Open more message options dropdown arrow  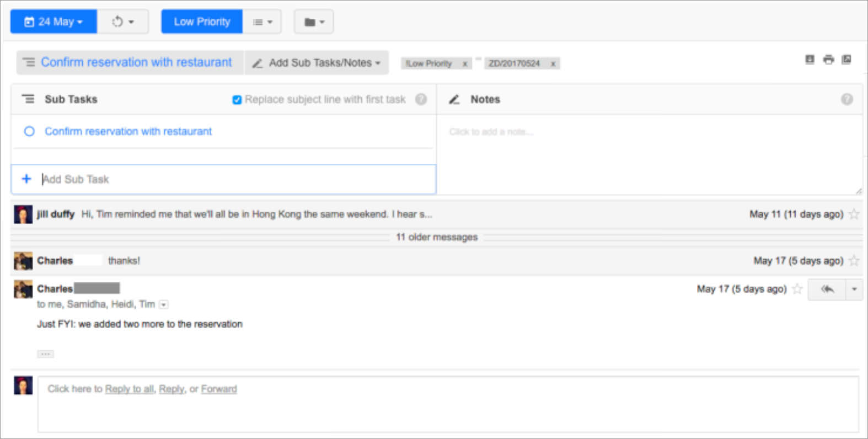(x=854, y=289)
